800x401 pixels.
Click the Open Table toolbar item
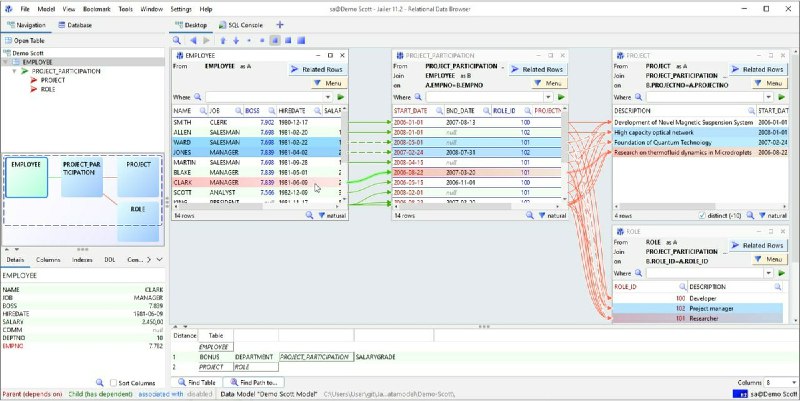pos(24,41)
